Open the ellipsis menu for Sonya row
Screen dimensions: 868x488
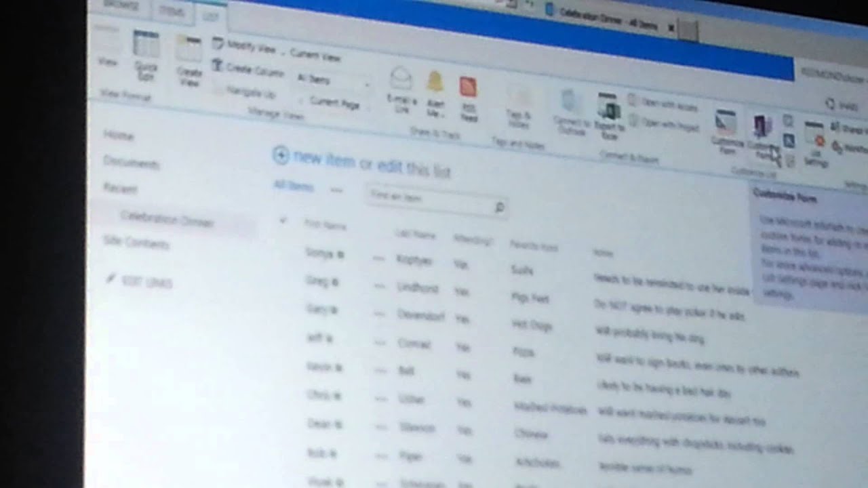point(380,258)
